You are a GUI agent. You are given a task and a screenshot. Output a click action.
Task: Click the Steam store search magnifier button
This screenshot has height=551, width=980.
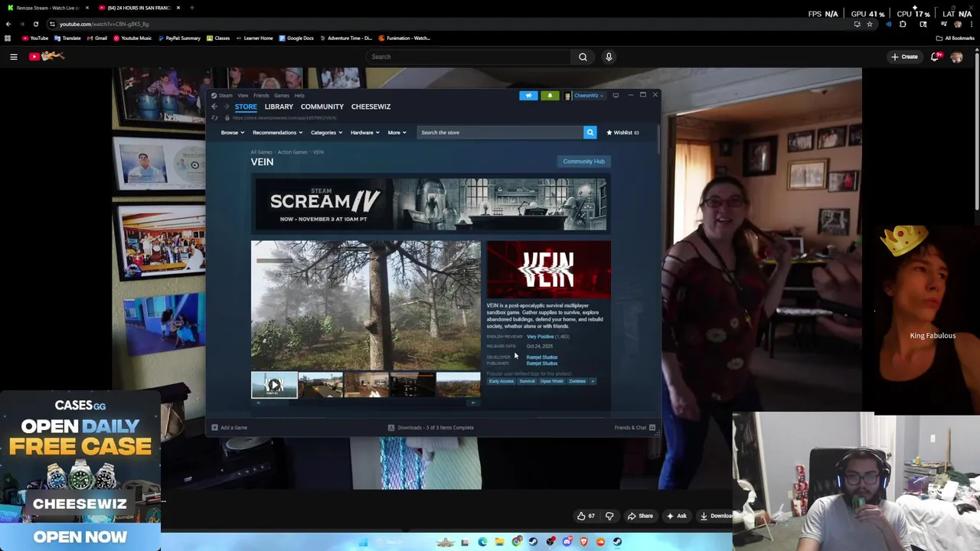tap(590, 132)
